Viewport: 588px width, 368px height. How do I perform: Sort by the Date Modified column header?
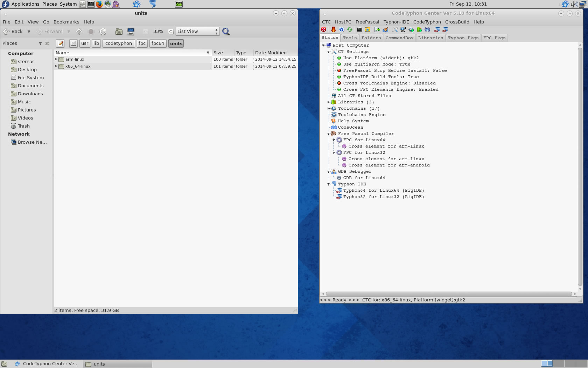pyautogui.click(x=275, y=53)
